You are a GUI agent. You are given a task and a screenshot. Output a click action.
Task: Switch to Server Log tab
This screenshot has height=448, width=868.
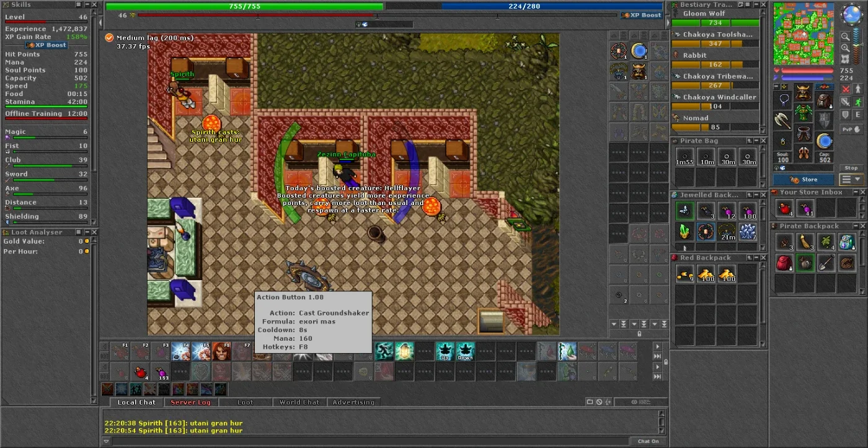coord(191,402)
